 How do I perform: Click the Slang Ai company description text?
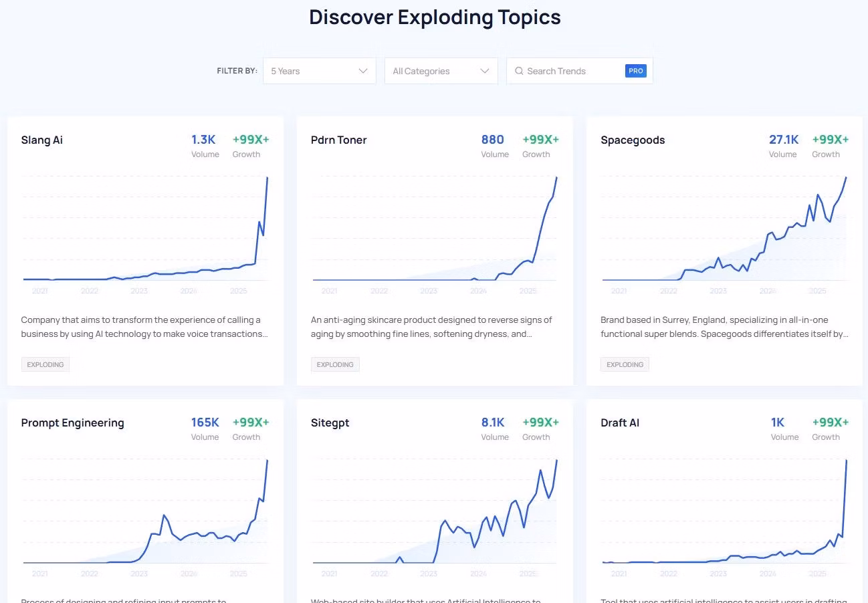point(144,327)
